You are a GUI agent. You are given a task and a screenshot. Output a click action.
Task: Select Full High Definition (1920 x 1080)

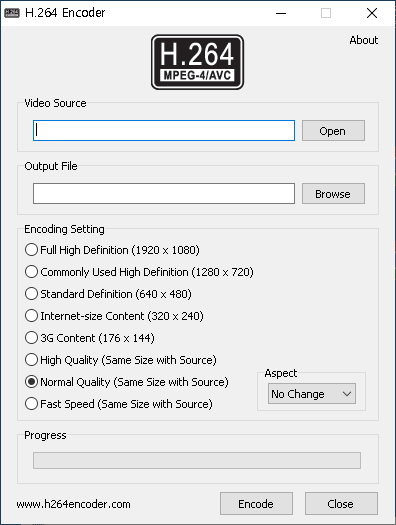pos(112,250)
